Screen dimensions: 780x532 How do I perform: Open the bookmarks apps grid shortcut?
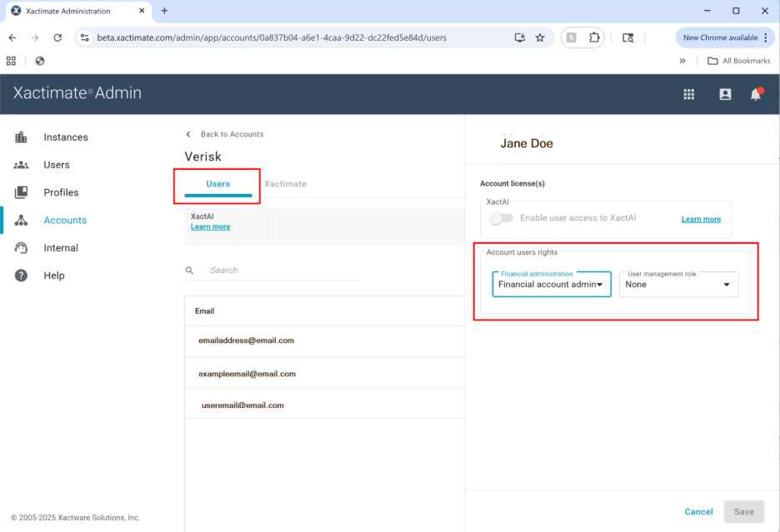11,61
